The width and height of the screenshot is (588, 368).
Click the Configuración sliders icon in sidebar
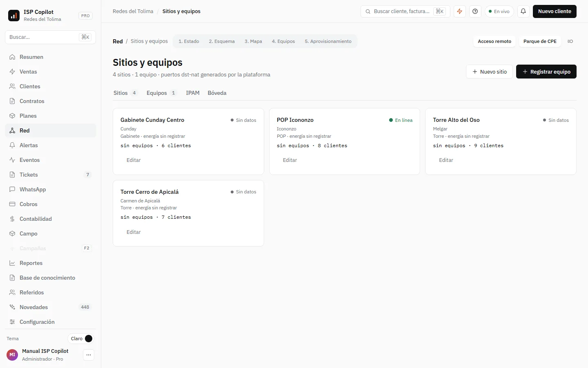coord(12,322)
